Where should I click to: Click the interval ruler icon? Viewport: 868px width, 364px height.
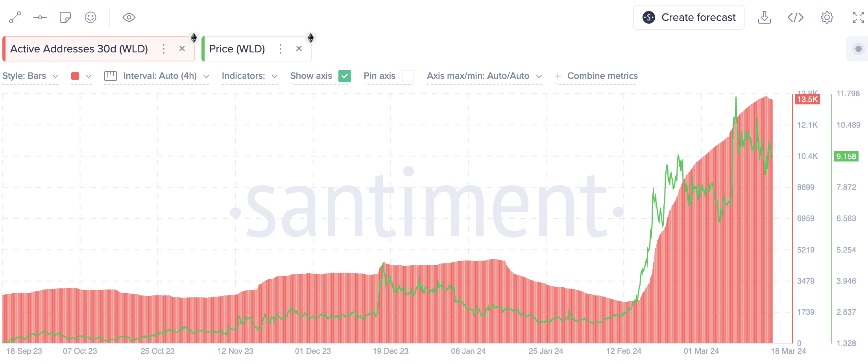tap(111, 76)
